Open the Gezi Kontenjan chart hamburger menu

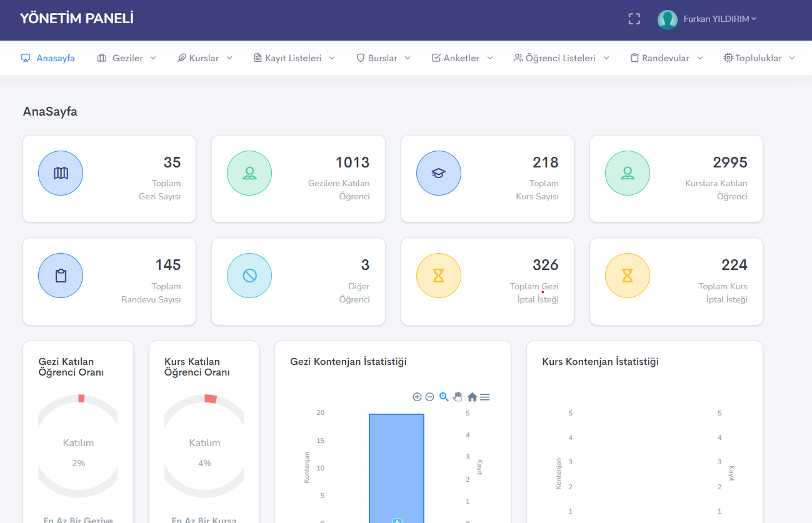point(484,397)
